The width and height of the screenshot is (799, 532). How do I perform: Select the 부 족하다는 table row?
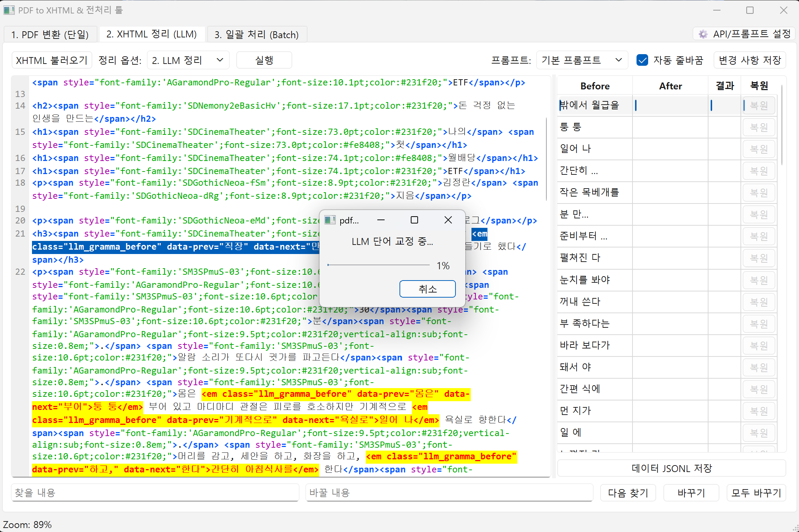(667, 323)
